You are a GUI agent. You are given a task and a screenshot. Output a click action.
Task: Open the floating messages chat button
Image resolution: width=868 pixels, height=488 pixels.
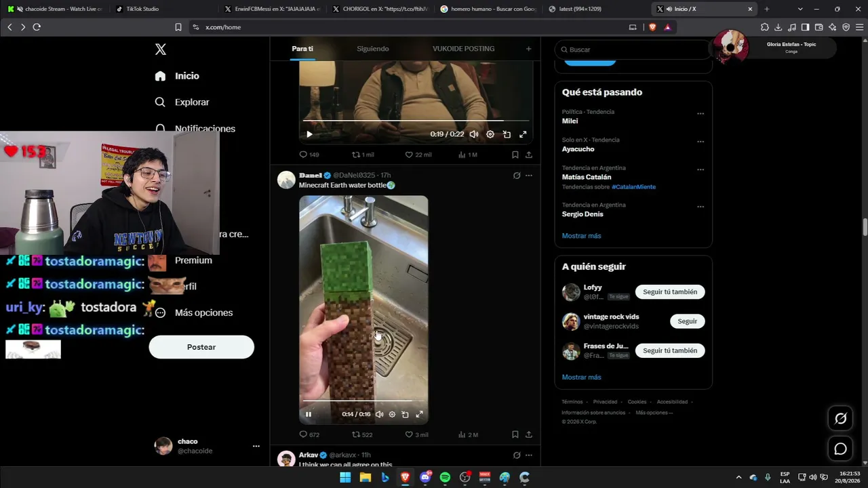pyautogui.click(x=840, y=449)
